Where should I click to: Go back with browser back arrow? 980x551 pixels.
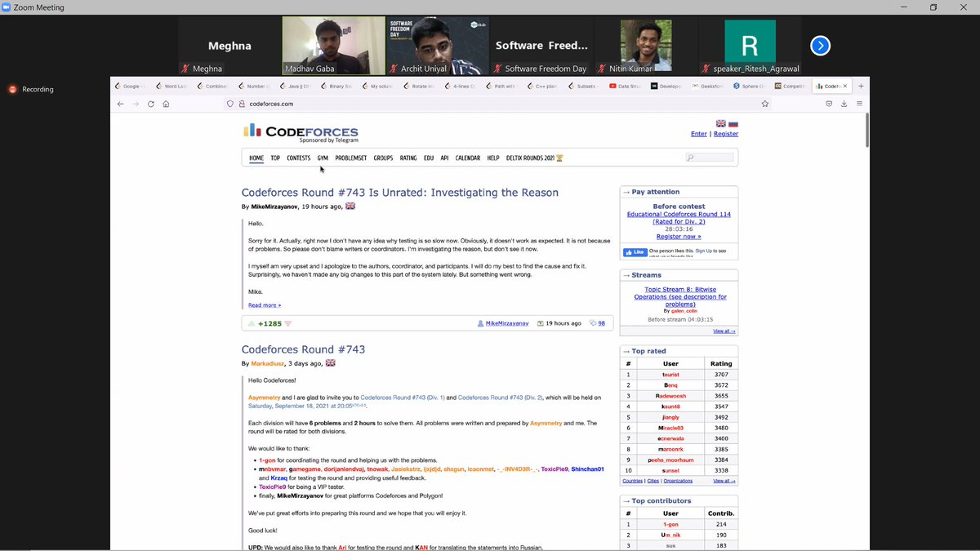pos(121,104)
